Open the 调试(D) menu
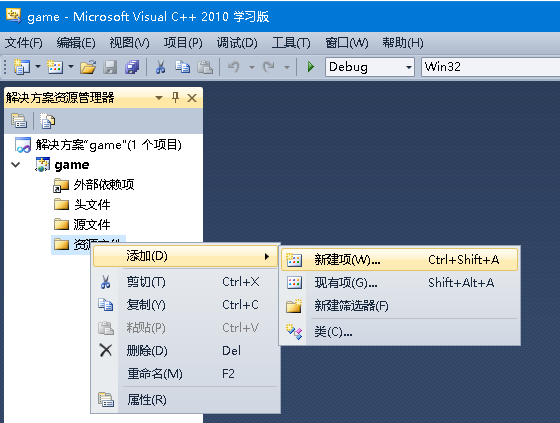Viewport: 560px width, 423px height. pyautogui.click(x=237, y=43)
